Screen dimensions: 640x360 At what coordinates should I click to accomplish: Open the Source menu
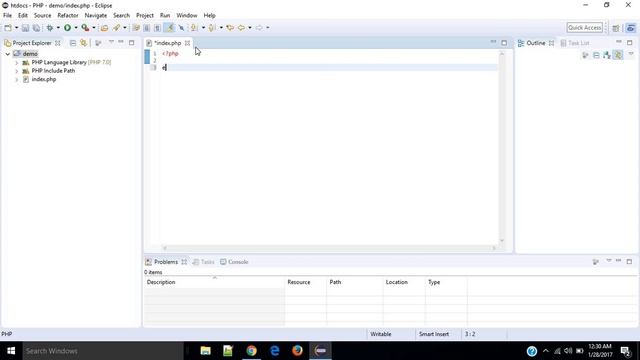(42, 16)
